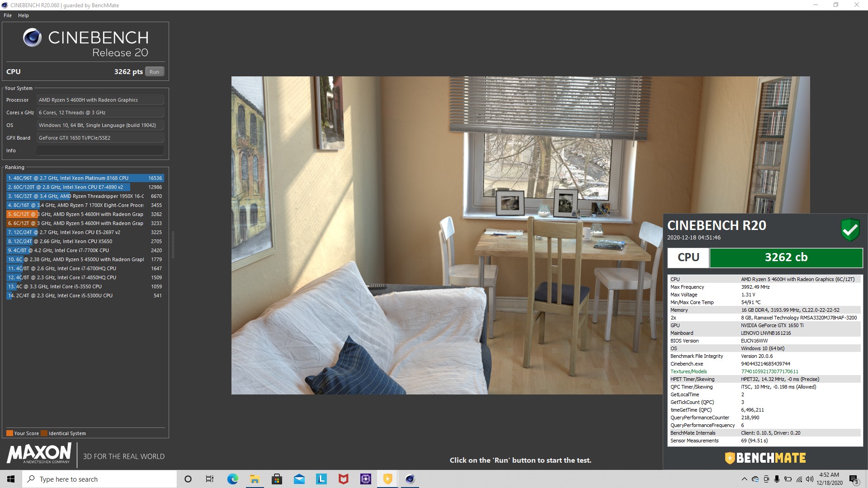Click the BIOS Version EUCN16WW value
The width and height of the screenshot is (868, 488).
(754, 341)
